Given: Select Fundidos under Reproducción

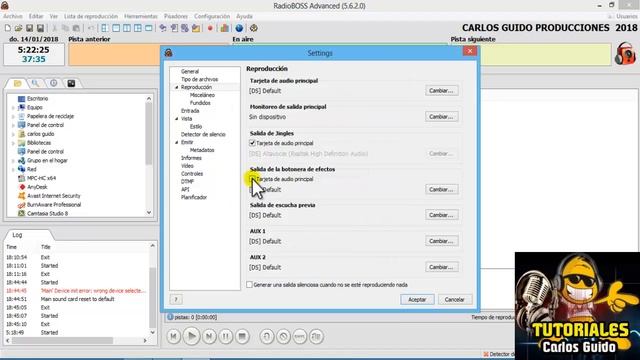Looking at the screenshot, I should pos(200,103).
